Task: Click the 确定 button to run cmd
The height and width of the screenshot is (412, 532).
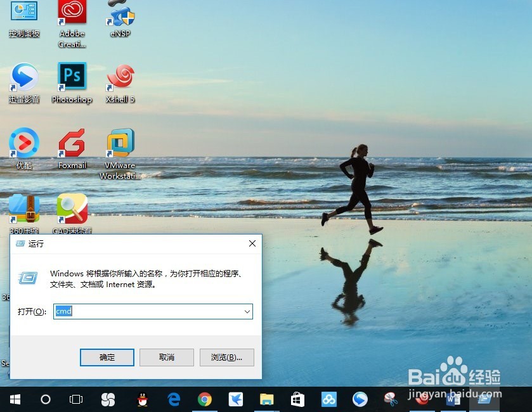Action: tap(107, 357)
